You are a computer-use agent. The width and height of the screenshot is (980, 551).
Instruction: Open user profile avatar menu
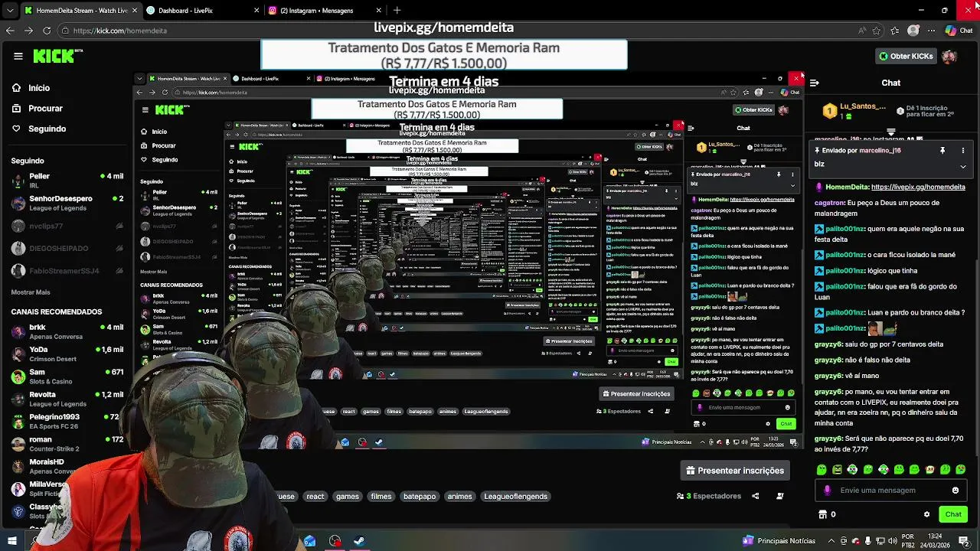[949, 57]
